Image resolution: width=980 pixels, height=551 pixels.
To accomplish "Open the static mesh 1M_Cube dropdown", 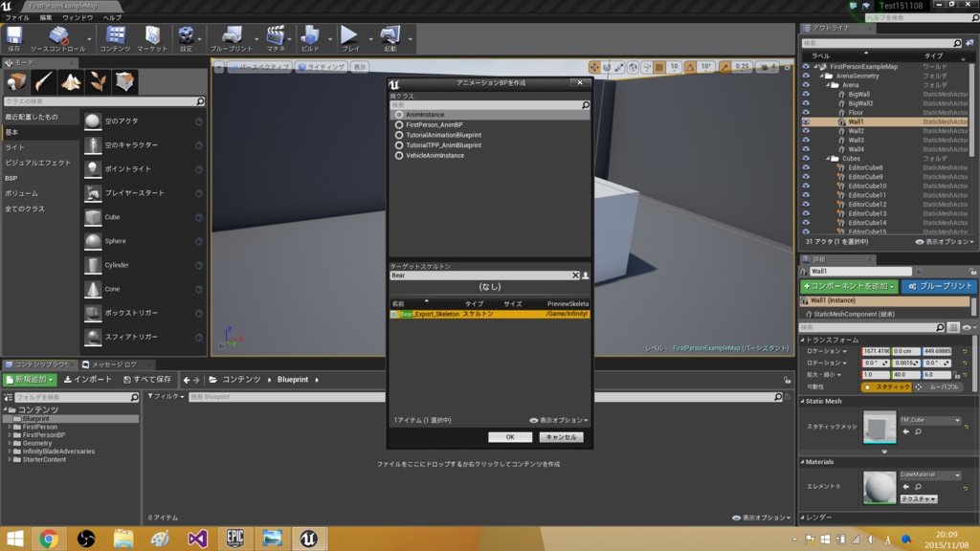I will (930, 421).
